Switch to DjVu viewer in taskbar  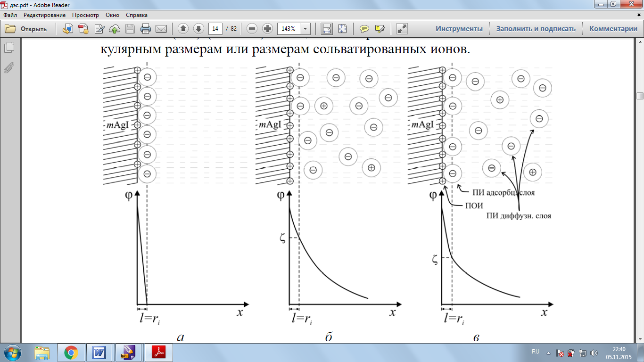[129, 352]
